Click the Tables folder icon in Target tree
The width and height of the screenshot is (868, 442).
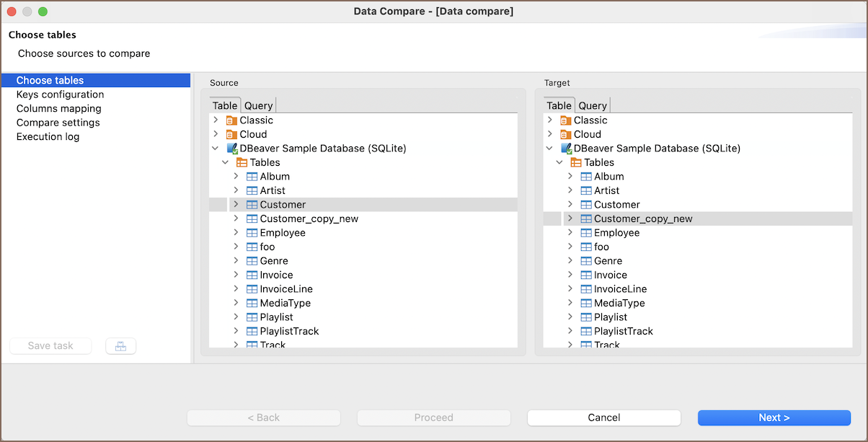575,163
